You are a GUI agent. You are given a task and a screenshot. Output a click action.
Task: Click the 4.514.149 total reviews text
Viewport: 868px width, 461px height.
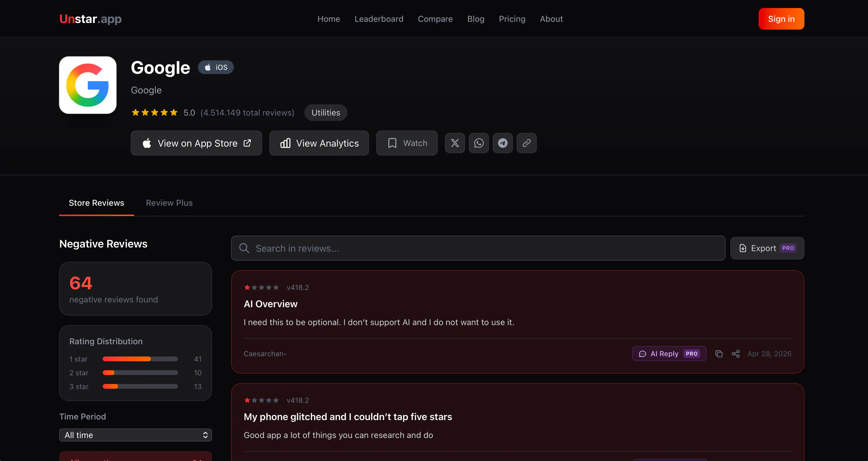[247, 113]
